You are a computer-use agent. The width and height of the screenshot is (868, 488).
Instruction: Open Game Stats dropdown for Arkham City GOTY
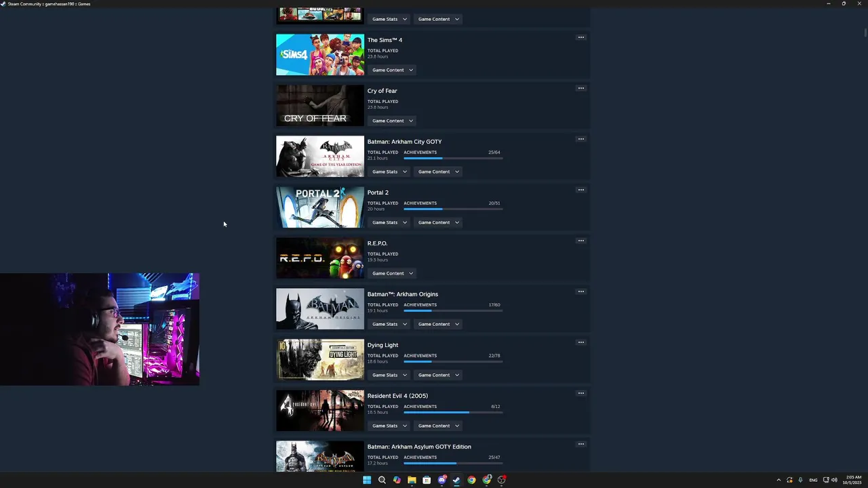(x=389, y=171)
